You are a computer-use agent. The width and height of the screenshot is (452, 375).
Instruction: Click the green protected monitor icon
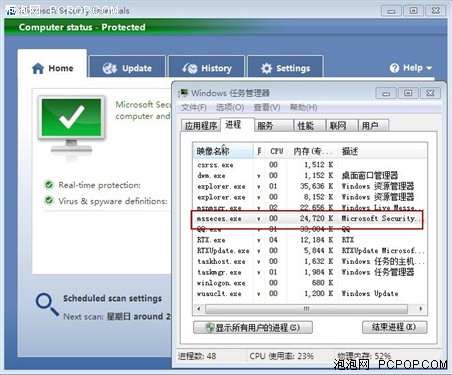(71, 124)
